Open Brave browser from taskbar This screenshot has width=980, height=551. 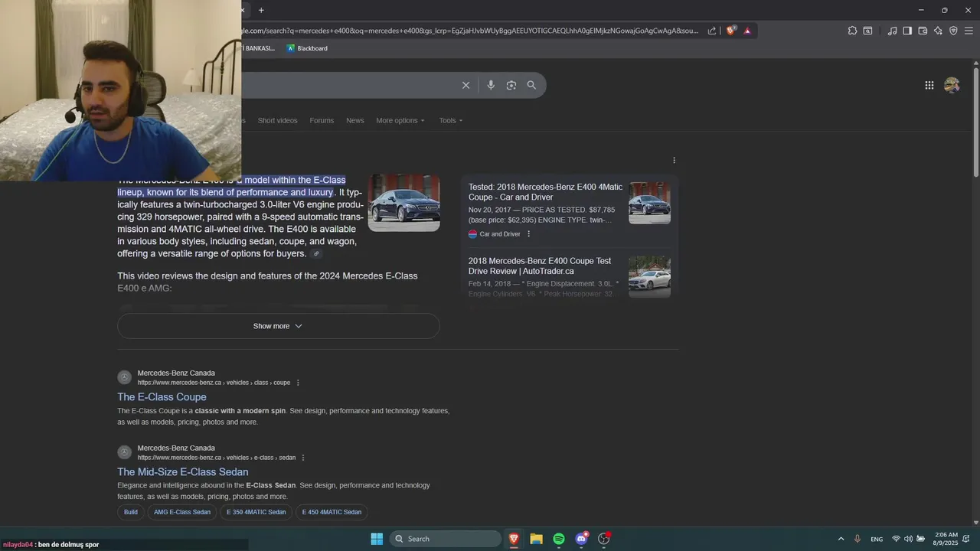click(x=514, y=539)
